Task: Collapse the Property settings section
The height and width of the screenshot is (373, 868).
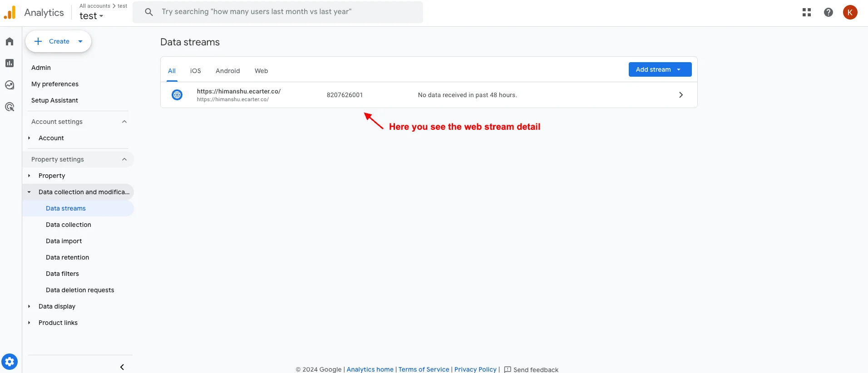Action: click(x=124, y=159)
